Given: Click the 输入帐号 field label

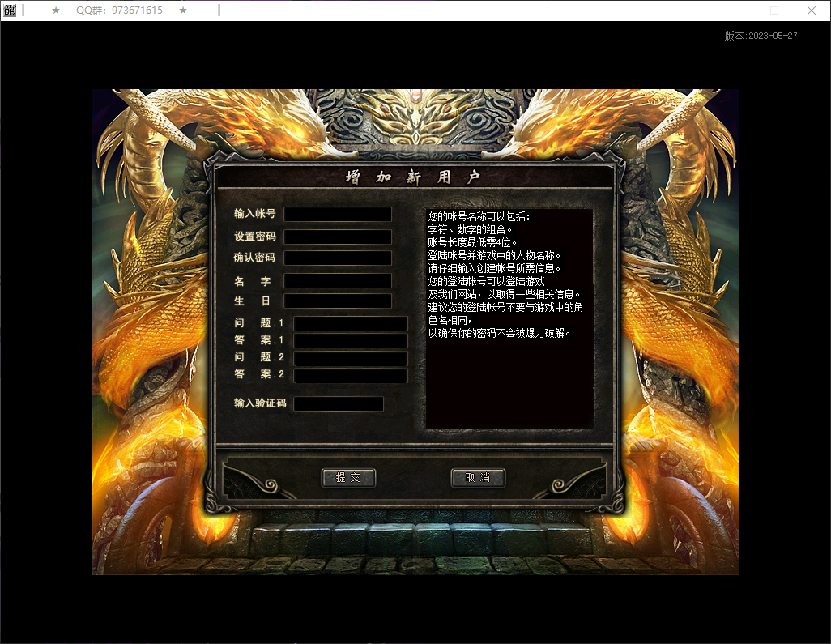Looking at the screenshot, I should tap(255, 214).
